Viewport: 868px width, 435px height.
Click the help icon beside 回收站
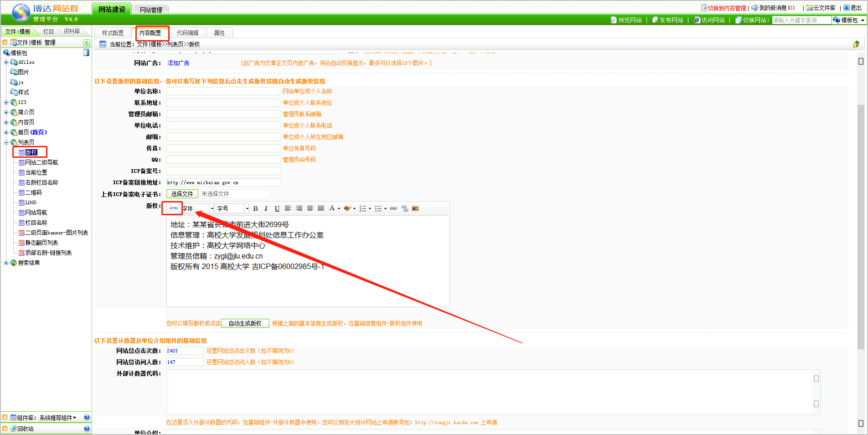tap(87, 429)
